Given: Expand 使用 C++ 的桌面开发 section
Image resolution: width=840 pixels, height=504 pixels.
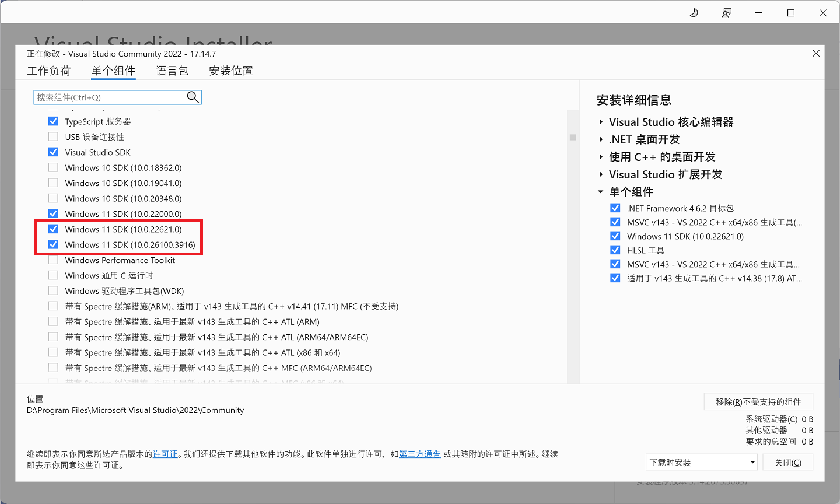Looking at the screenshot, I should tap(601, 157).
